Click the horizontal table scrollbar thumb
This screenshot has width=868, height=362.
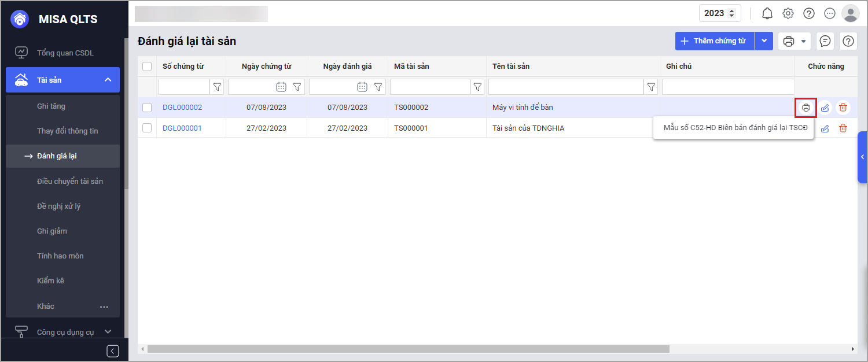point(408,349)
